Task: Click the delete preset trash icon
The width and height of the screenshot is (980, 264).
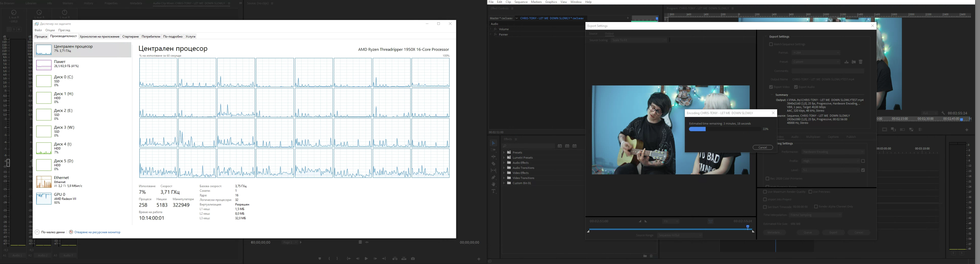Action: point(861,62)
